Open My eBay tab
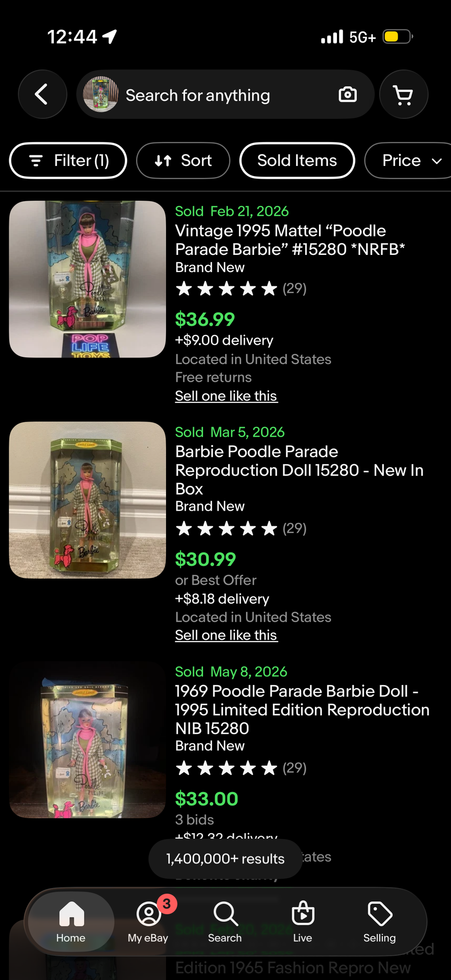Viewport: 451px width, 980px height. (148, 921)
